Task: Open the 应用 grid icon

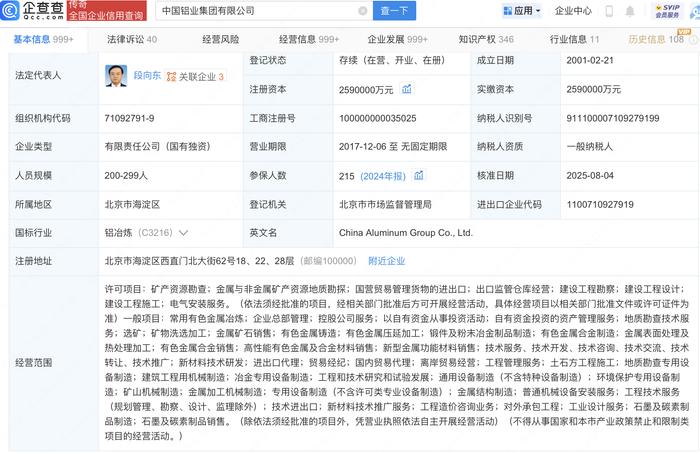Action: tap(508, 11)
